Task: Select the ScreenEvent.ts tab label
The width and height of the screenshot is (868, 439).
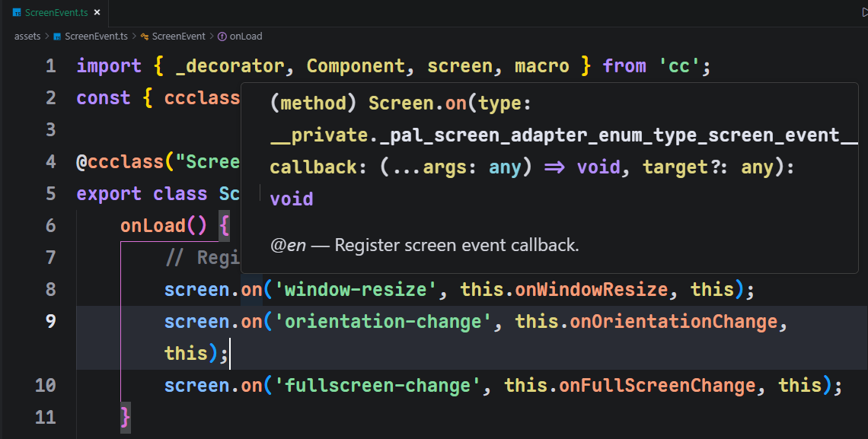Action: 56,13
